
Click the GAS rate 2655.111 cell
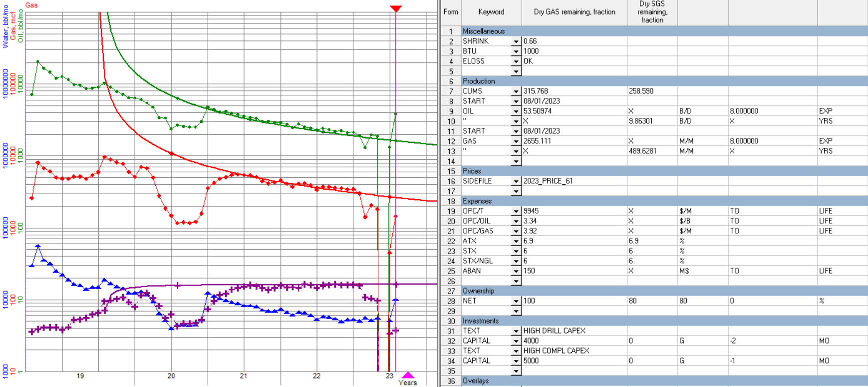click(x=574, y=141)
